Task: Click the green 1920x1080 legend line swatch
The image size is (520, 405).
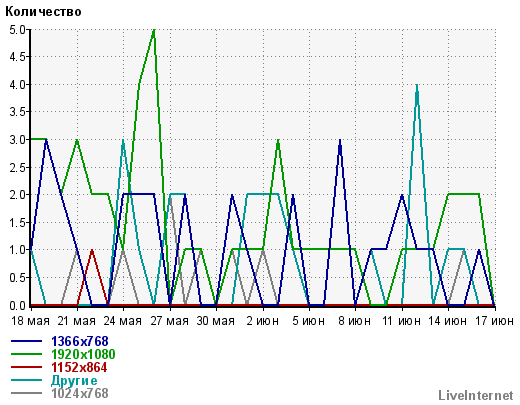Action: [x=27, y=354]
